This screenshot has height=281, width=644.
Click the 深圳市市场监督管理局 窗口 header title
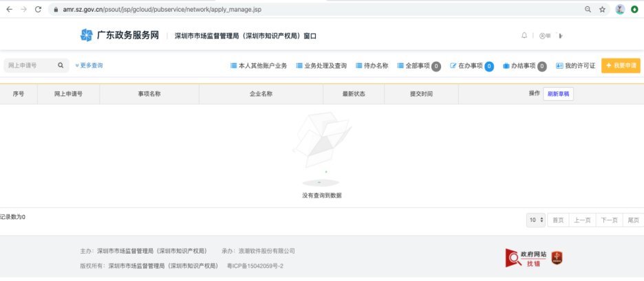pos(246,36)
